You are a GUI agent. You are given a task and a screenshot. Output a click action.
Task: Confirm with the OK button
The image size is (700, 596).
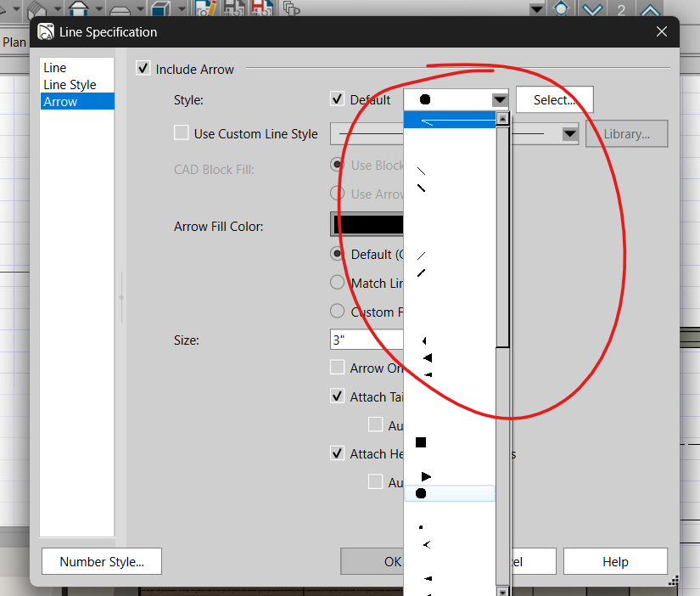pyautogui.click(x=372, y=561)
